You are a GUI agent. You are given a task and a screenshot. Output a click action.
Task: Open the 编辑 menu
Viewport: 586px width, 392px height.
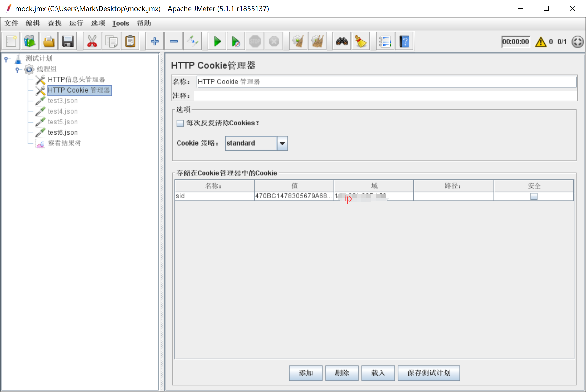pyautogui.click(x=33, y=23)
